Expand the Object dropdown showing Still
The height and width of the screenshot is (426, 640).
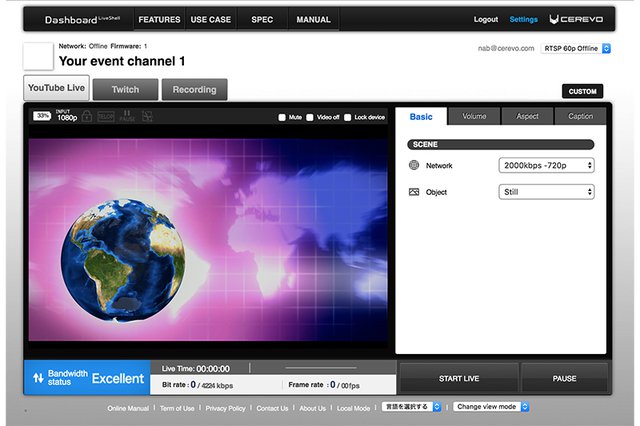[x=546, y=192]
